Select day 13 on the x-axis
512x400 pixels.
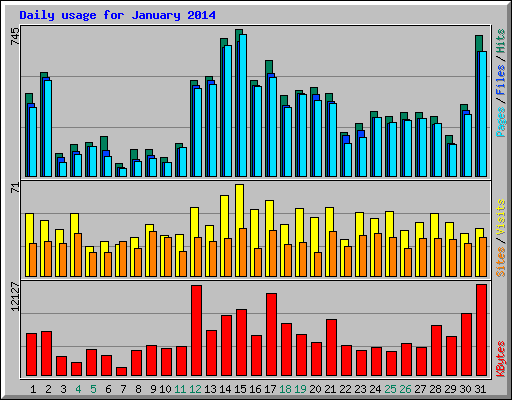point(210,389)
